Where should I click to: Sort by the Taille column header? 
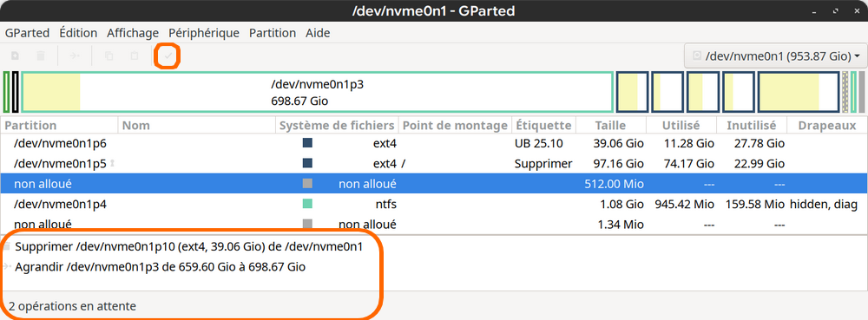pyautogui.click(x=611, y=126)
